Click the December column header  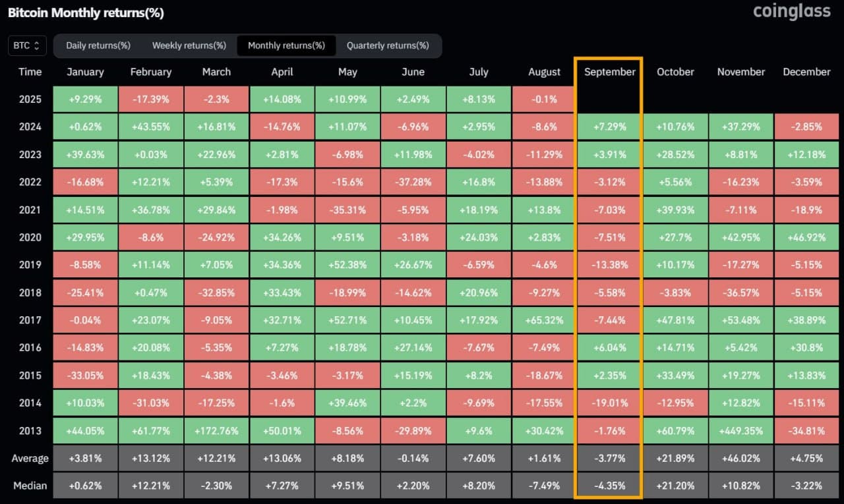click(x=806, y=72)
